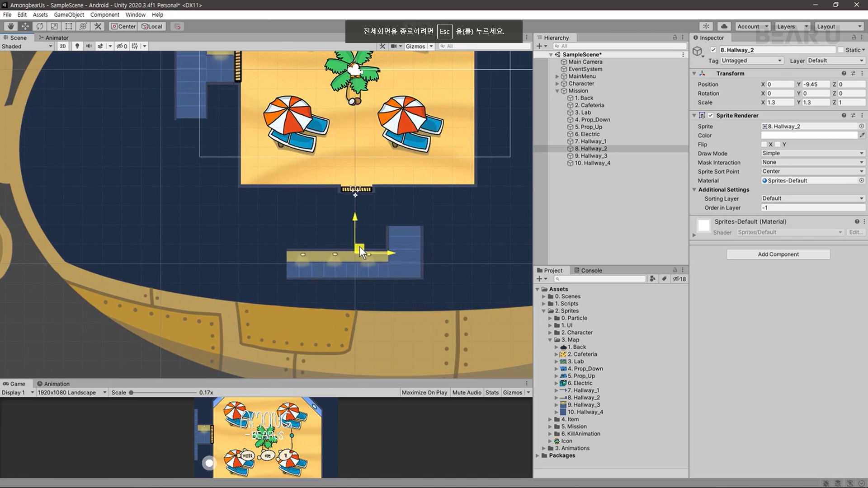Toggle scene audio speaker icon

pyautogui.click(x=89, y=46)
